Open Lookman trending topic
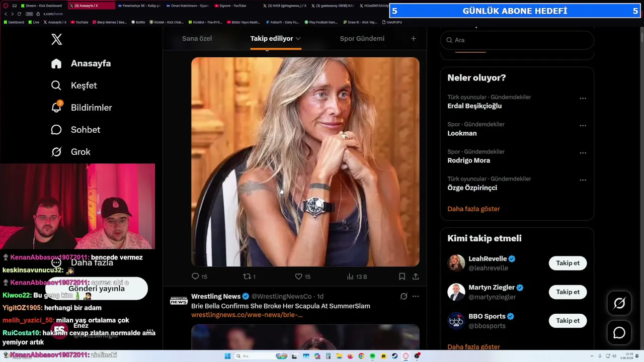Viewport: 644px width, 362px height. [462, 133]
